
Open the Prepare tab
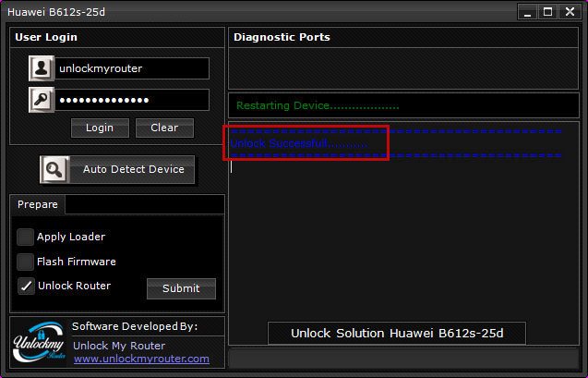point(38,204)
